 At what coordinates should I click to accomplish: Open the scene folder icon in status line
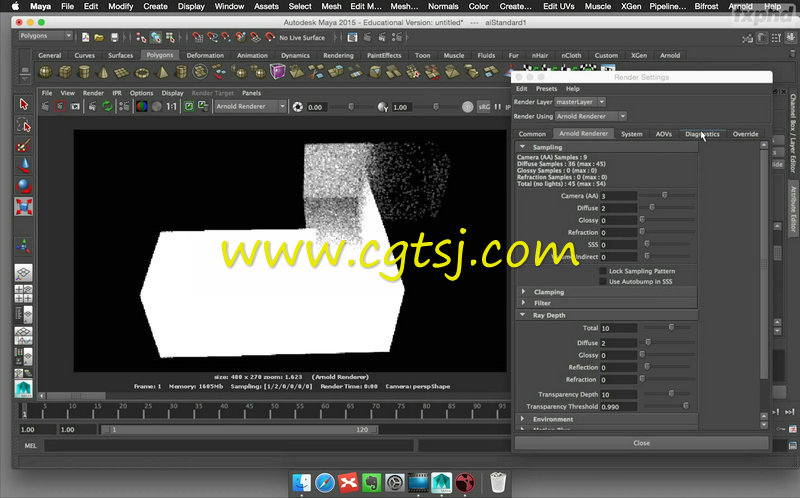tap(99, 37)
